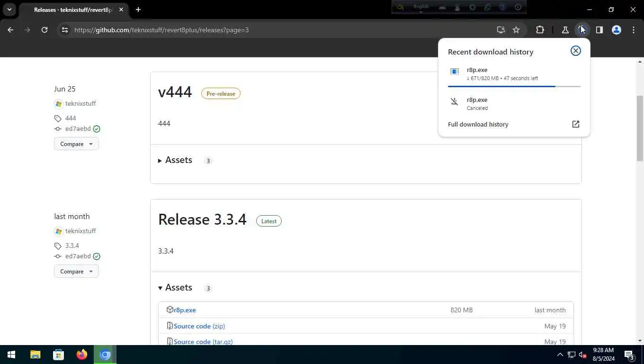Download Source code (tar.gz)
This screenshot has width=644, height=364.
point(203,342)
